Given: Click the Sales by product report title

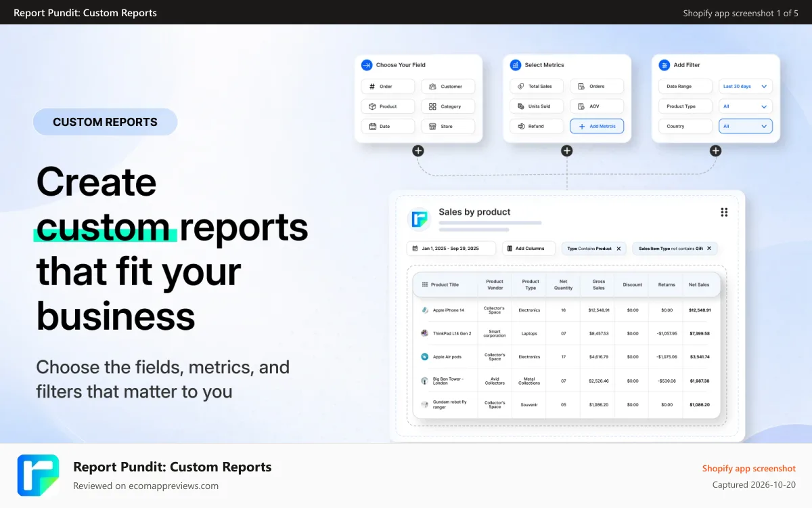Looking at the screenshot, I should tap(474, 212).
